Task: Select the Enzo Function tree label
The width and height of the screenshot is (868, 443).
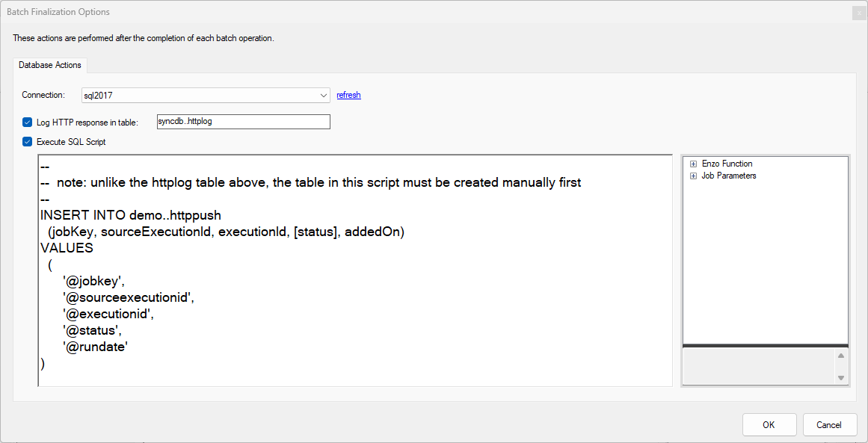Action: 727,164
